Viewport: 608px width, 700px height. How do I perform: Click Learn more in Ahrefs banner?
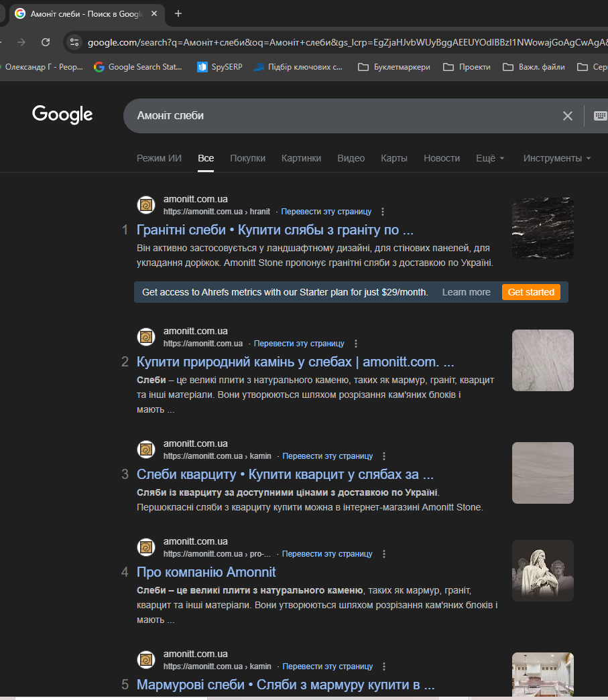(466, 292)
